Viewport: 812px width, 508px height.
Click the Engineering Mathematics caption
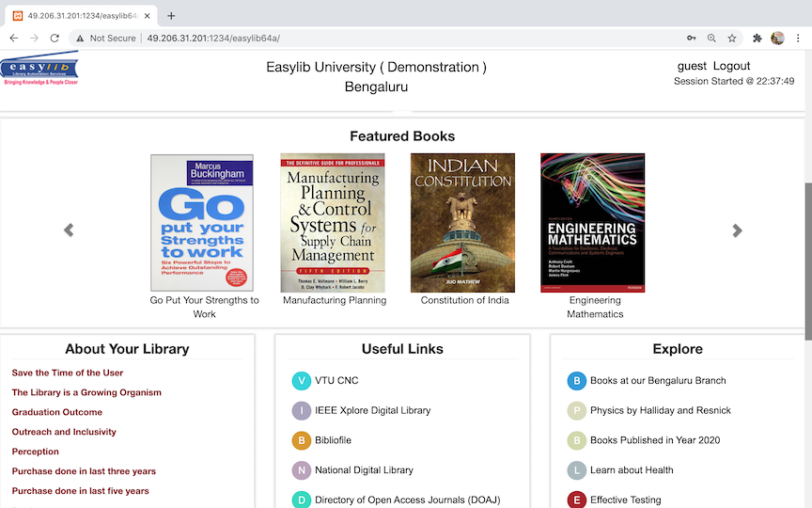[x=595, y=307]
